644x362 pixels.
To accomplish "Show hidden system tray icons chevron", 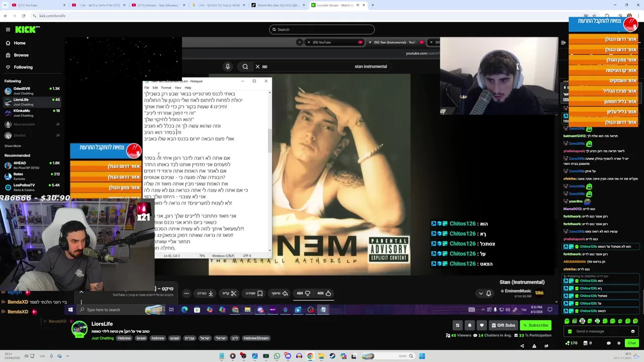I will [x=67, y=356].
